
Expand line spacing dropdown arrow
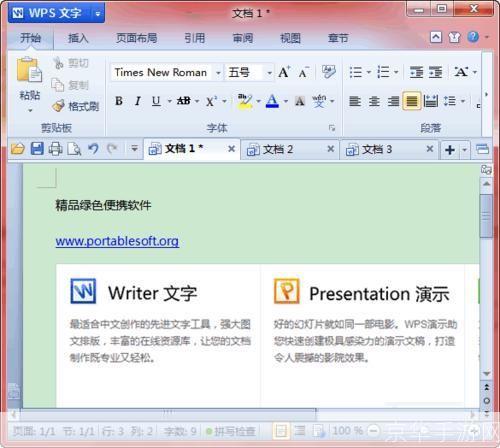pyautogui.click(x=463, y=101)
